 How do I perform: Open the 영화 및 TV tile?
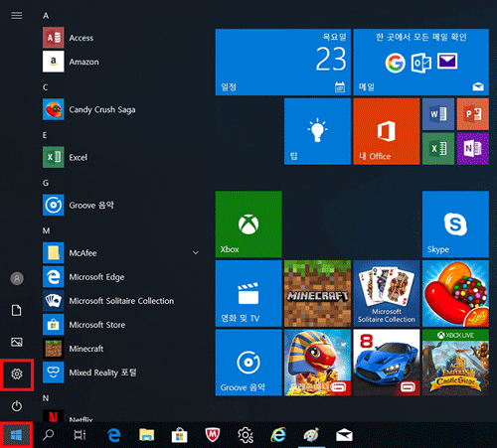(248, 293)
